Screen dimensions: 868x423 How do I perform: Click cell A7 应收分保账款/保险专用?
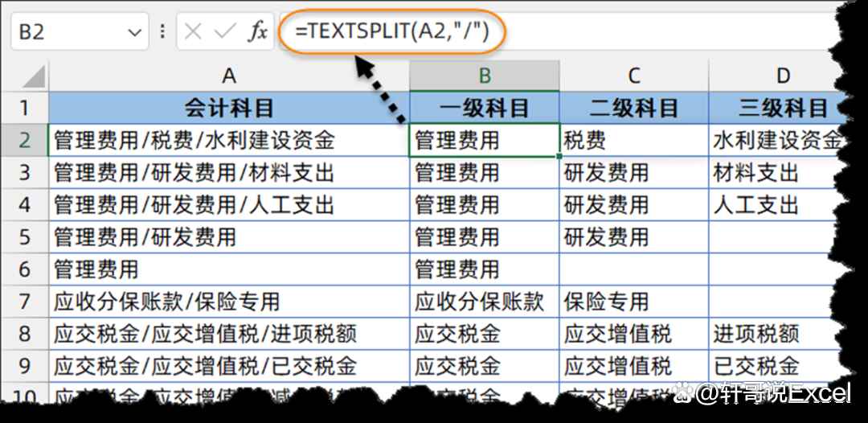coord(229,302)
